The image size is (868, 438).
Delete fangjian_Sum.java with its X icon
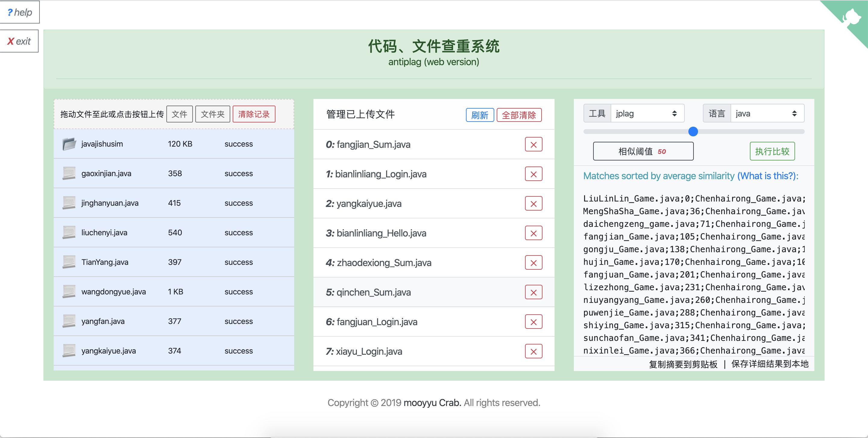coord(533,145)
